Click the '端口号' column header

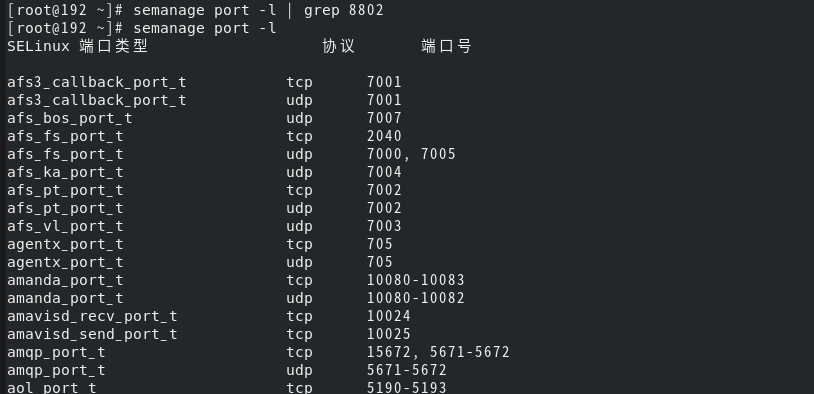coord(446,47)
